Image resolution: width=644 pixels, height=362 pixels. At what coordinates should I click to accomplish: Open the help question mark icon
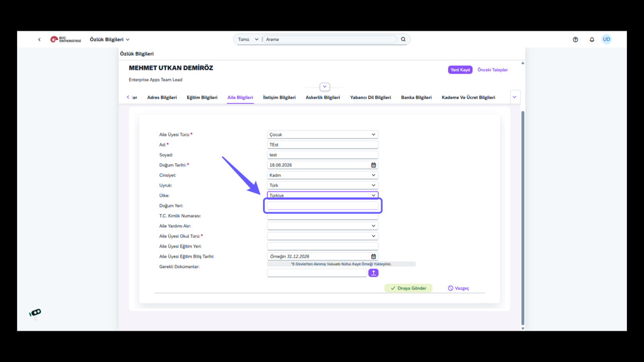point(575,40)
